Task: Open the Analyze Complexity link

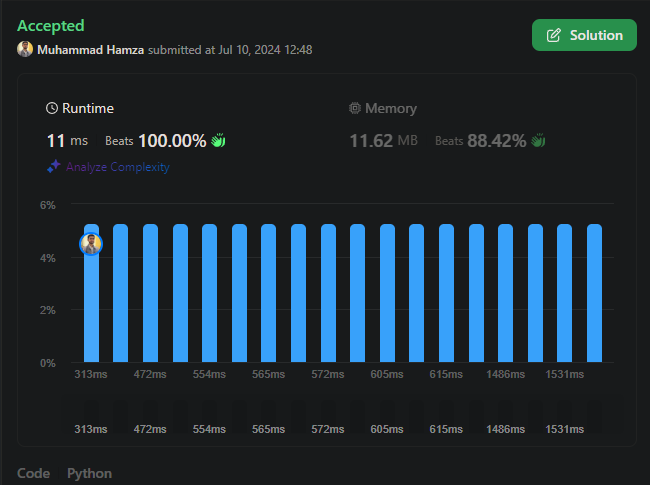Action: tap(117, 167)
